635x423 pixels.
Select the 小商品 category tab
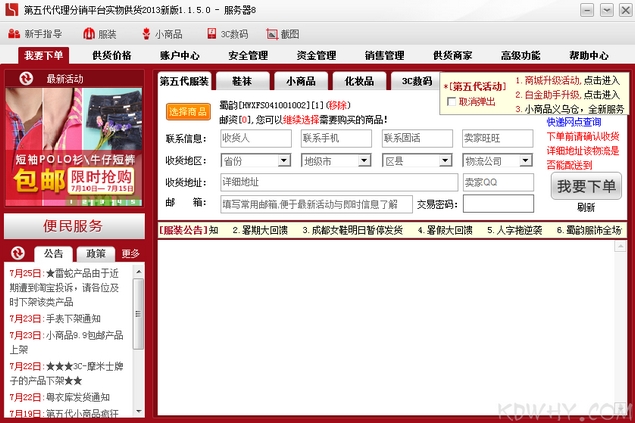[x=301, y=81]
